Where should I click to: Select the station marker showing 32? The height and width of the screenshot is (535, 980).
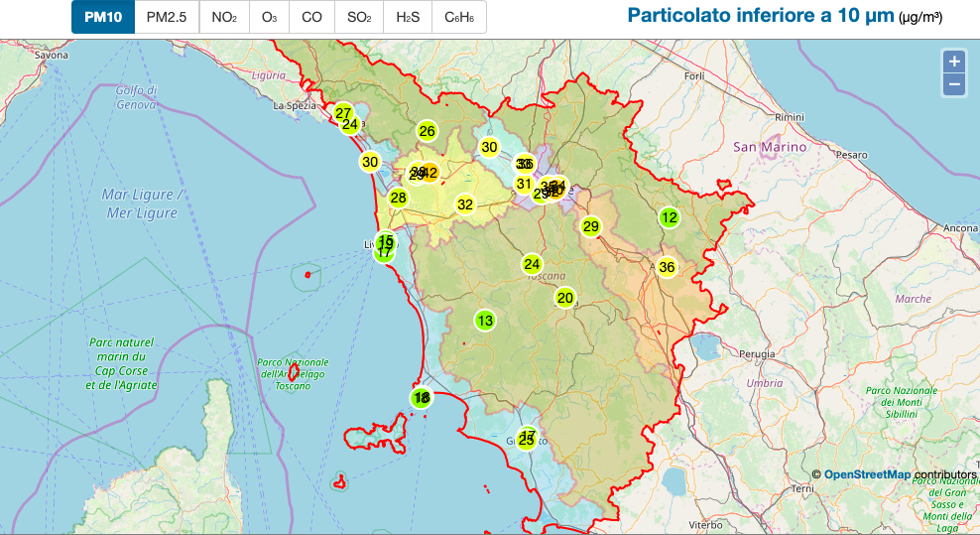[465, 205]
